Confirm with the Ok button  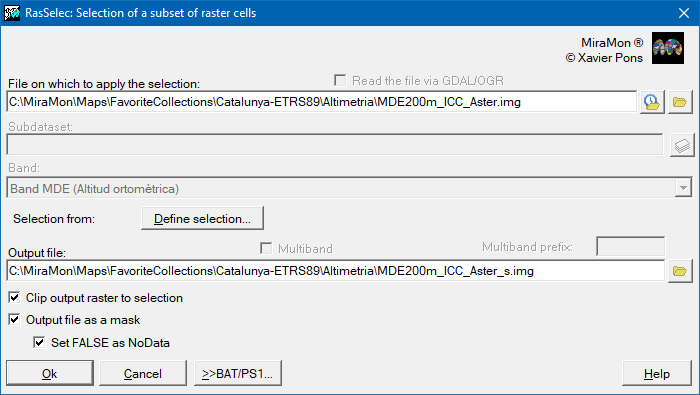pos(50,373)
